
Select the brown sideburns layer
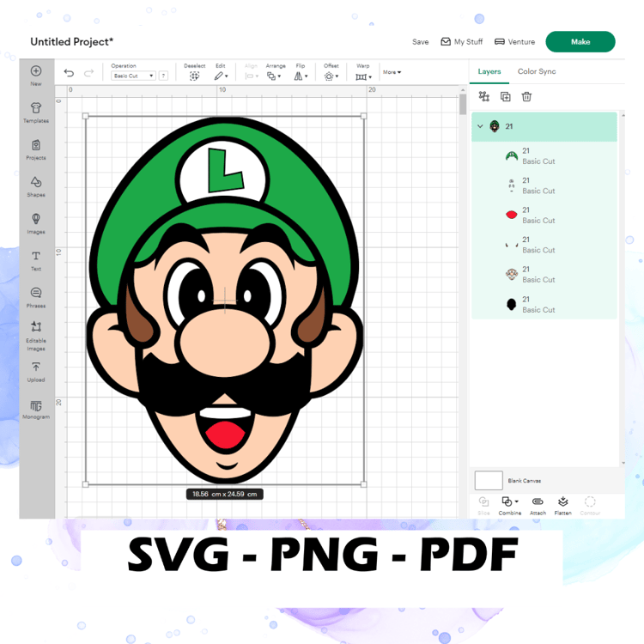[544, 245]
